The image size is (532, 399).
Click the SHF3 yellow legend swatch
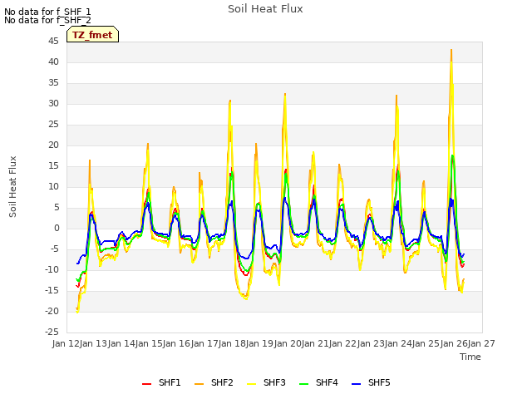tap(251, 384)
